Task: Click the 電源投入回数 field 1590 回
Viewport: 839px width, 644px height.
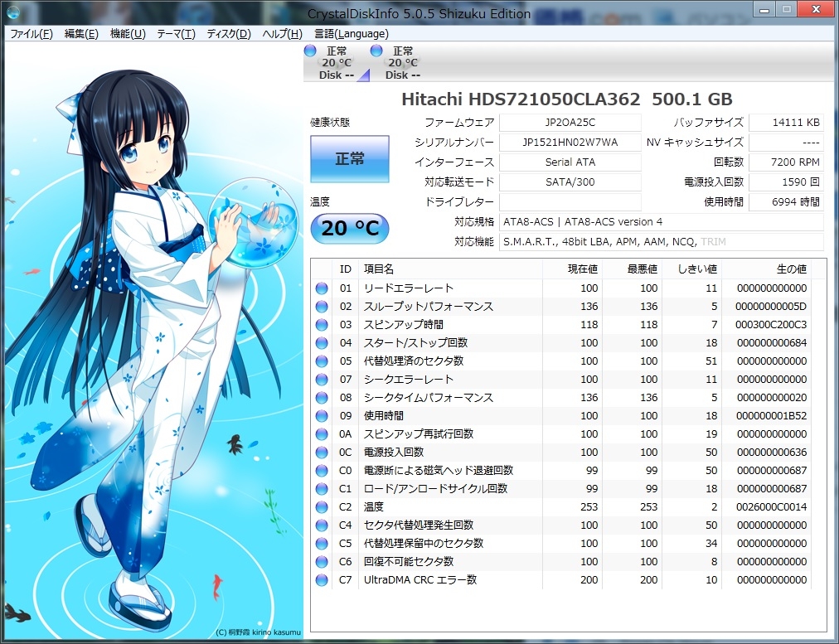Action: point(786,182)
